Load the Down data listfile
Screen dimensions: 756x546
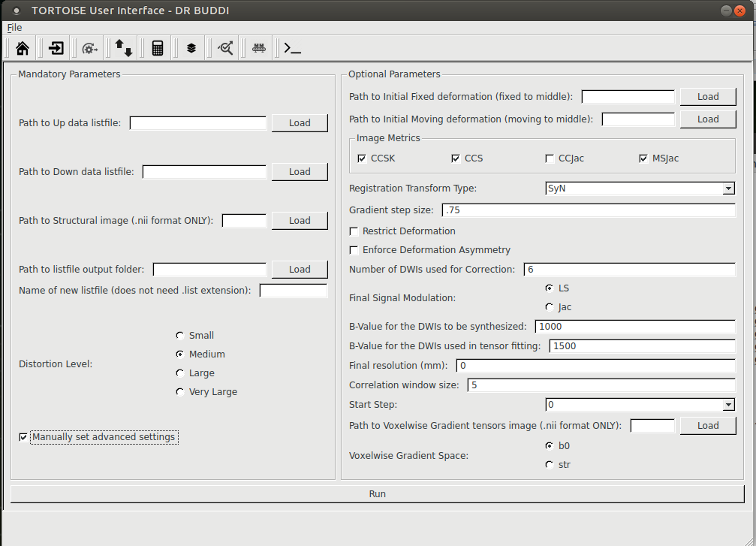[x=300, y=172]
